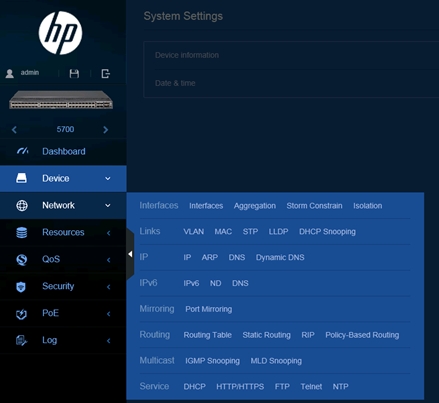This screenshot has width=439, height=403.
Task: Expand the QoS menu chevron
Action: [x=108, y=260]
